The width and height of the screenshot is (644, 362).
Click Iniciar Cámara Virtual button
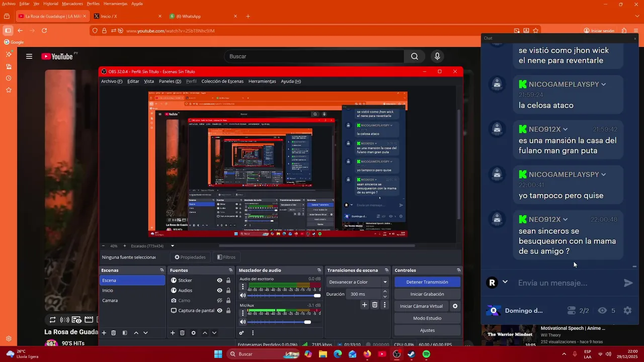point(422,306)
